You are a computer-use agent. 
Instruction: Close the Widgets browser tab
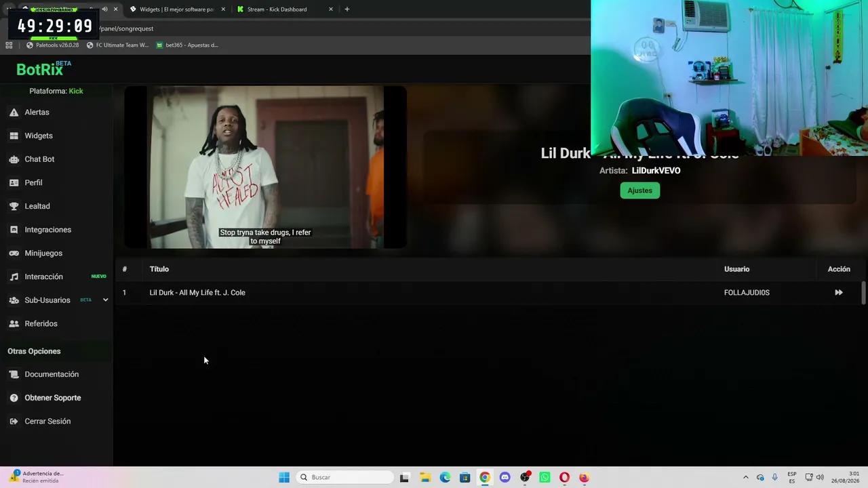pos(223,9)
